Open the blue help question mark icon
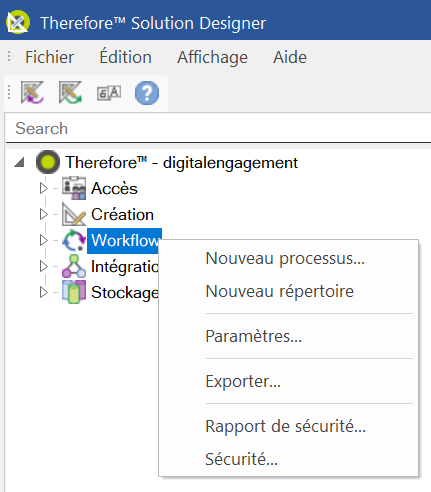 click(147, 93)
